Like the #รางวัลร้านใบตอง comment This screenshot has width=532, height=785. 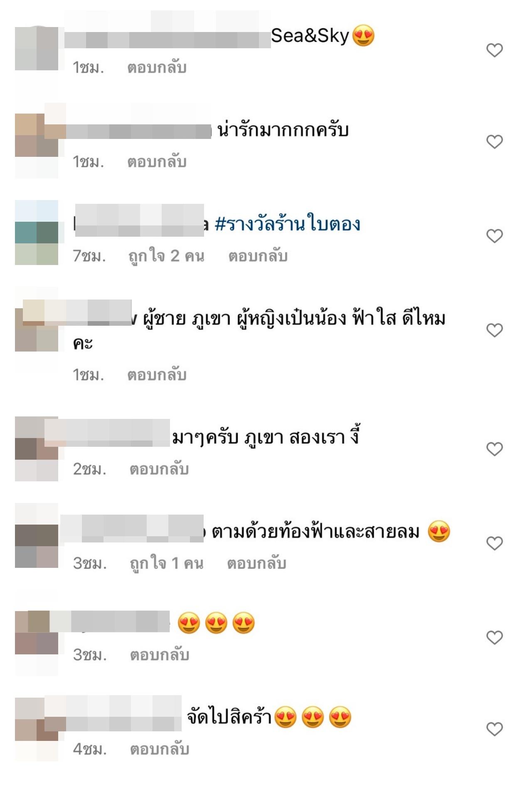pyautogui.click(x=495, y=236)
